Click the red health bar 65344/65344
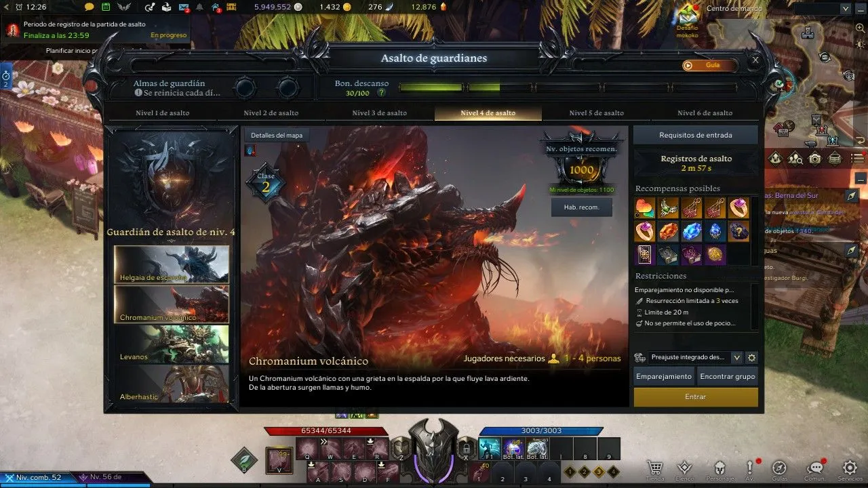The width and height of the screenshot is (868, 488). tap(325, 431)
